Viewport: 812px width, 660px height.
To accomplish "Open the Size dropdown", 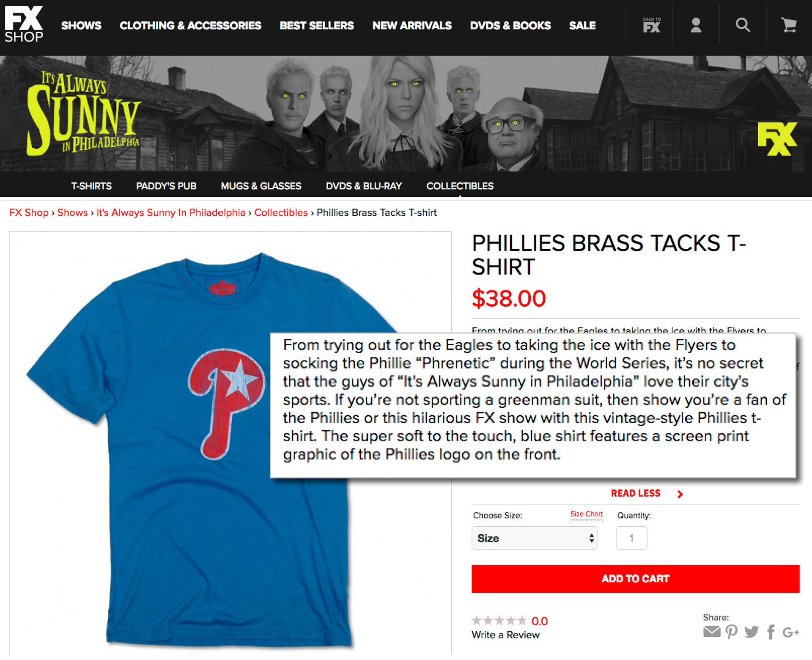I will pyautogui.click(x=534, y=538).
